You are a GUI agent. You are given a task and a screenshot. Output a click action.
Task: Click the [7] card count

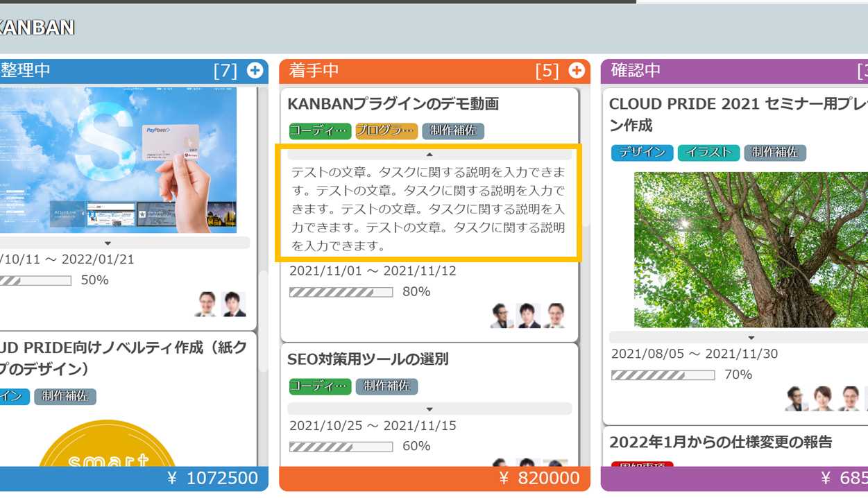coord(225,71)
